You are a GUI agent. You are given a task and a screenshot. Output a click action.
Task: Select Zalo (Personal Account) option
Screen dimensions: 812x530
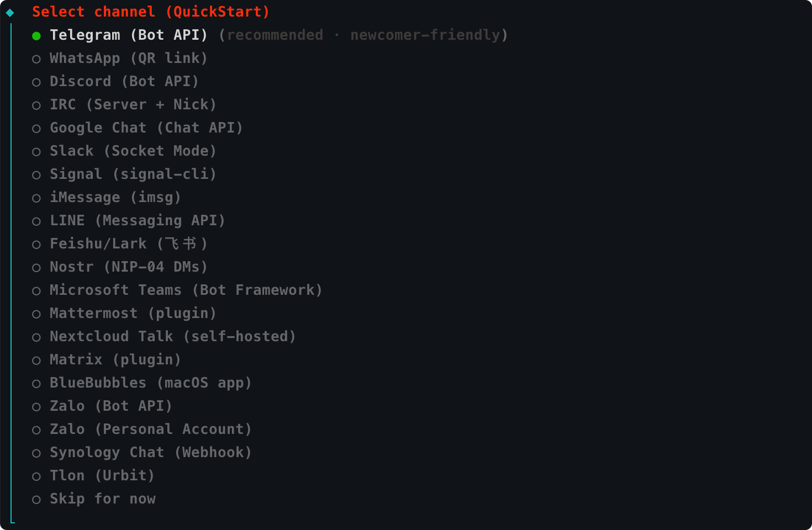[x=36, y=430]
